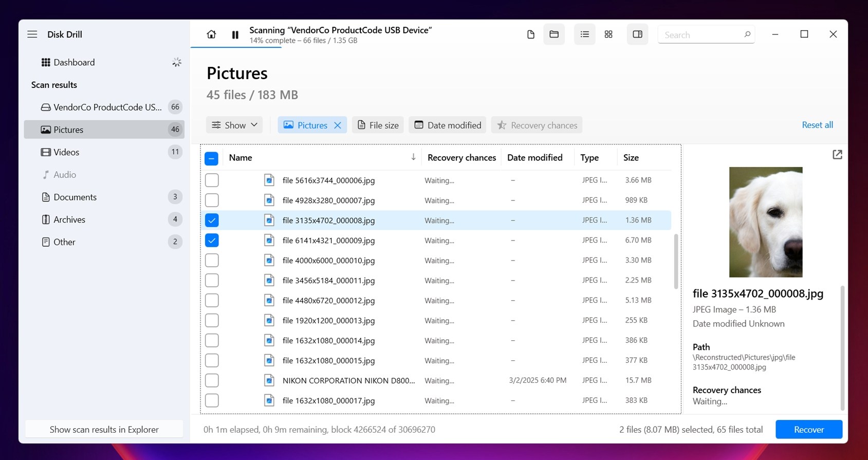This screenshot has height=460, width=868.
Task: Open the Date modified filter dropdown
Action: [448, 125]
